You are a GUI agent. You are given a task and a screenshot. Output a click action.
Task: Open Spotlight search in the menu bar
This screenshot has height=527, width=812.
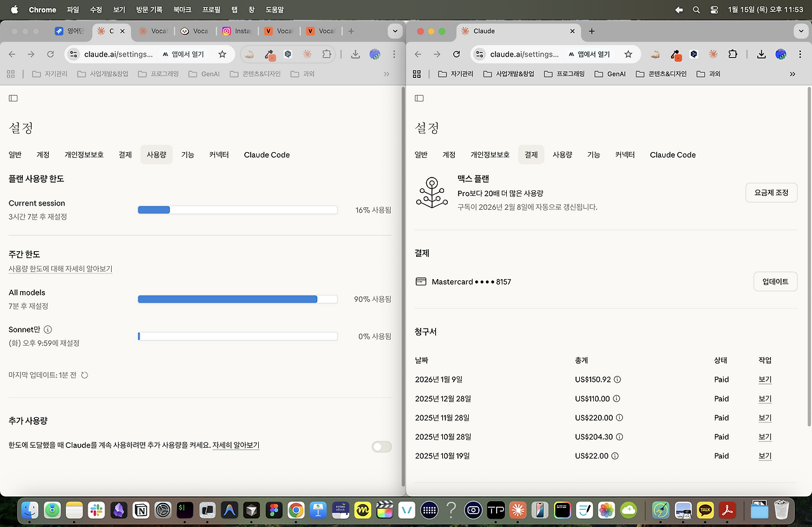(697, 10)
